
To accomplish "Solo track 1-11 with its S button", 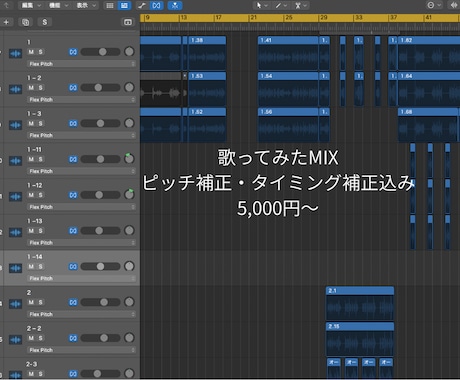I will click(x=40, y=159).
